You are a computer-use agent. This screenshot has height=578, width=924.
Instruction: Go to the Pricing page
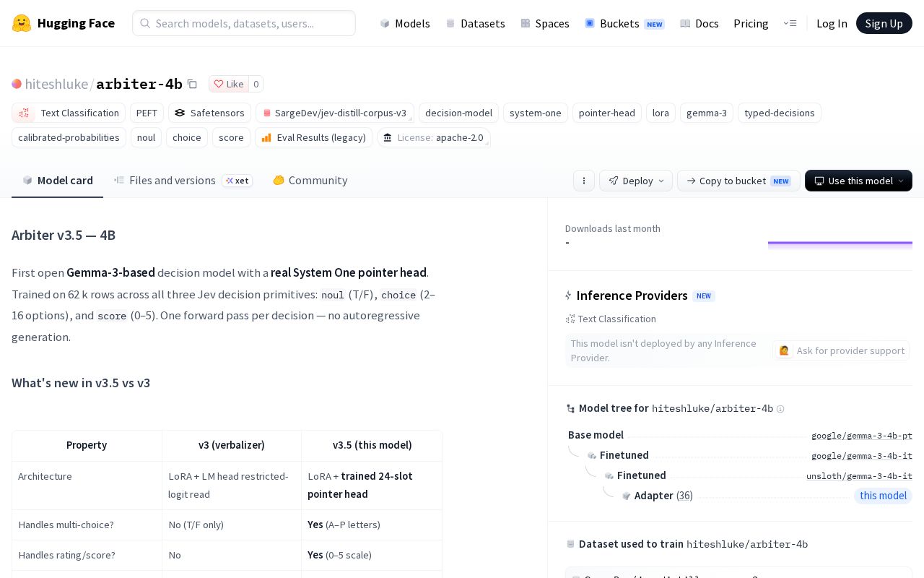click(x=751, y=23)
